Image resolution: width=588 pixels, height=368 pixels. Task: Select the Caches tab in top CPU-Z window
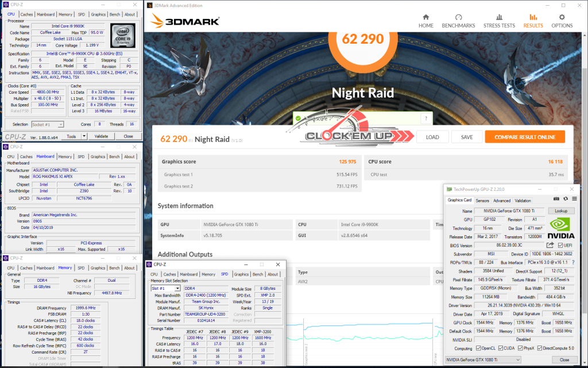(26, 14)
